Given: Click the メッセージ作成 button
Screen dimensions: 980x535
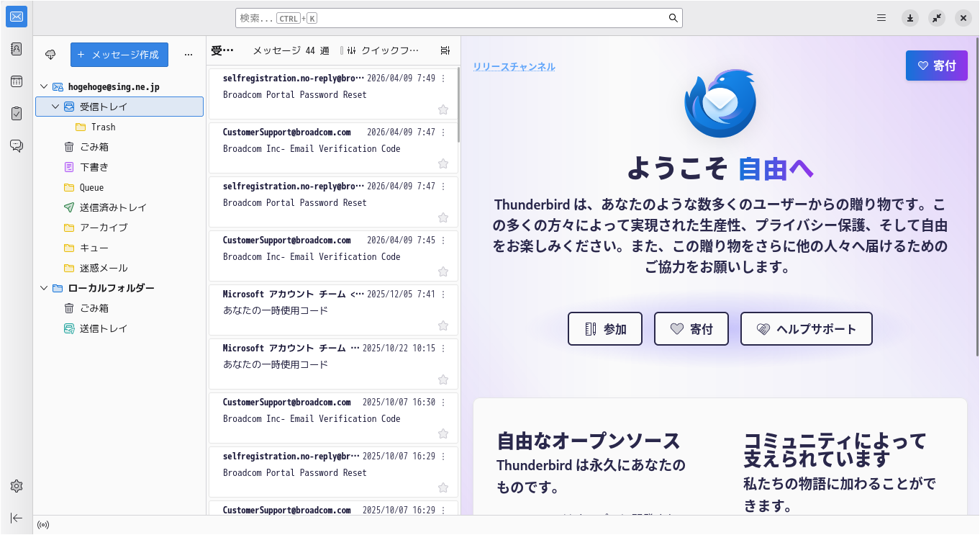Looking at the screenshot, I should click(119, 55).
